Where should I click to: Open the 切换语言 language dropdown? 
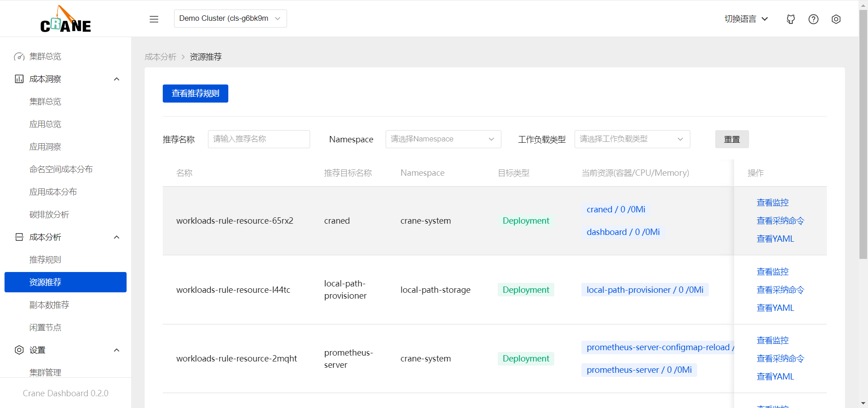[746, 19]
